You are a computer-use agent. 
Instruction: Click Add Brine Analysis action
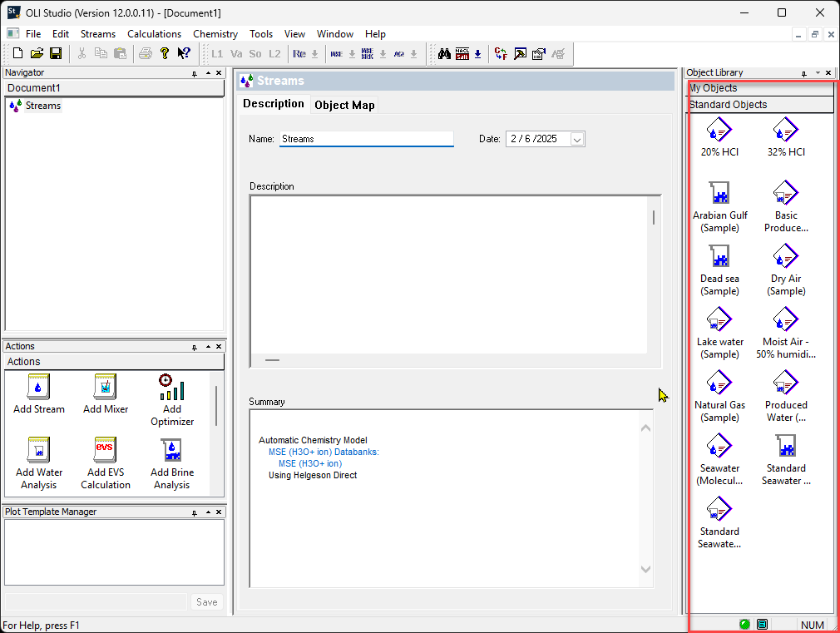click(172, 463)
